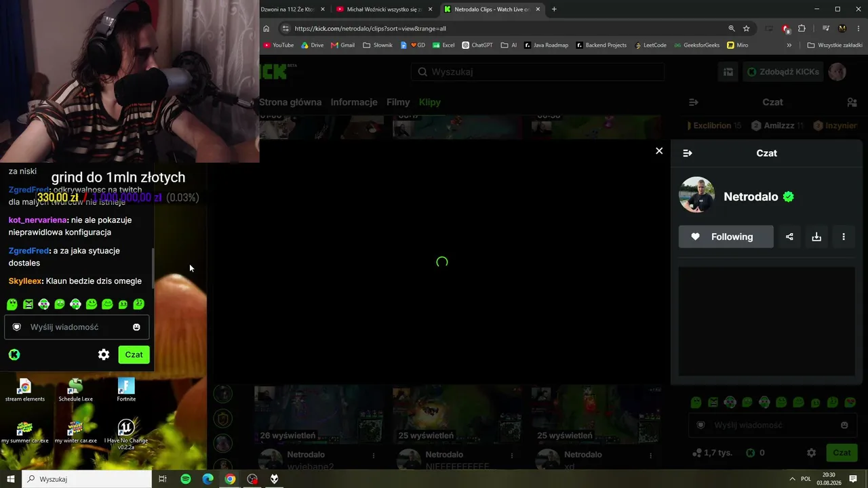Image resolution: width=868 pixels, height=488 pixels.
Task: Expand the 'Wszystkie zakładki' folder
Action: point(835,45)
